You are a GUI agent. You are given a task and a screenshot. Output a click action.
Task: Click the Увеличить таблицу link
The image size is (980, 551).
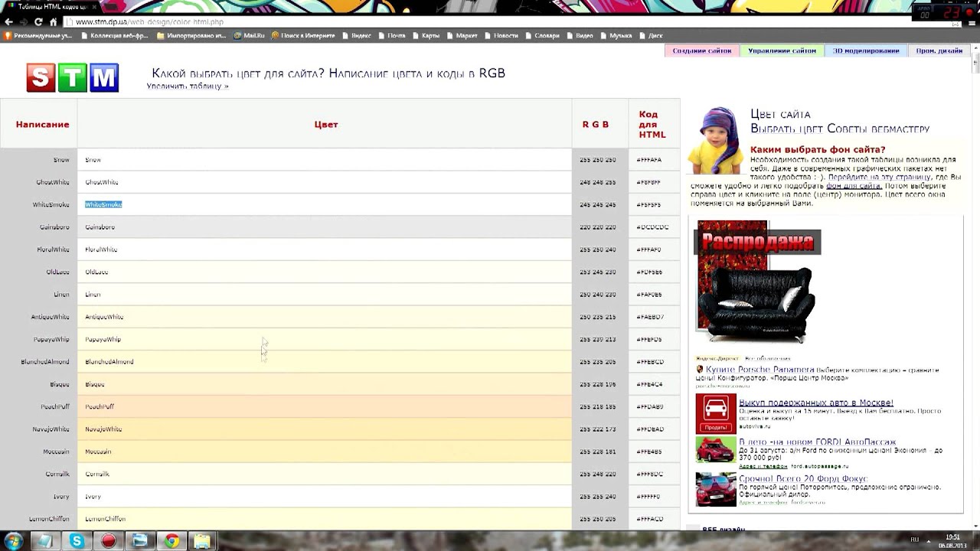pos(188,86)
